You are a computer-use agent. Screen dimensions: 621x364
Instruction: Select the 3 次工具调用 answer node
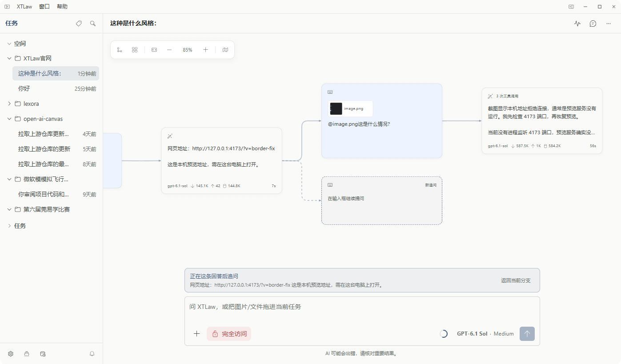tap(542, 120)
